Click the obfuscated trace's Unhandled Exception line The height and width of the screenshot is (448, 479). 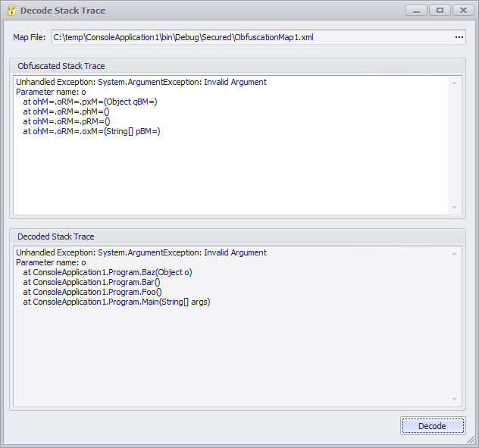point(141,82)
